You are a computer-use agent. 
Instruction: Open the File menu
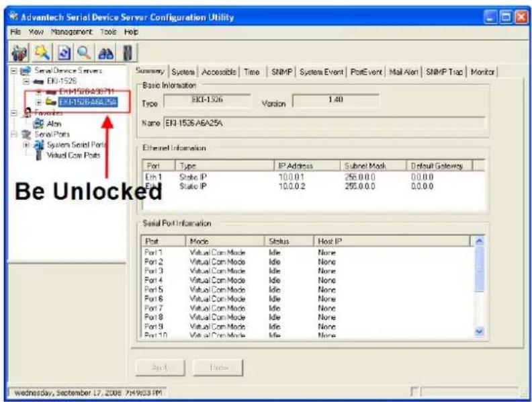(x=15, y=32)
